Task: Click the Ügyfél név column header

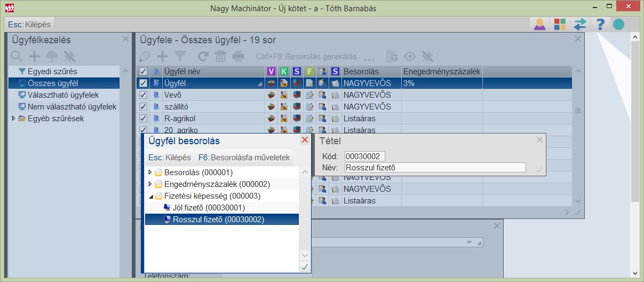Action: point(213,71)
